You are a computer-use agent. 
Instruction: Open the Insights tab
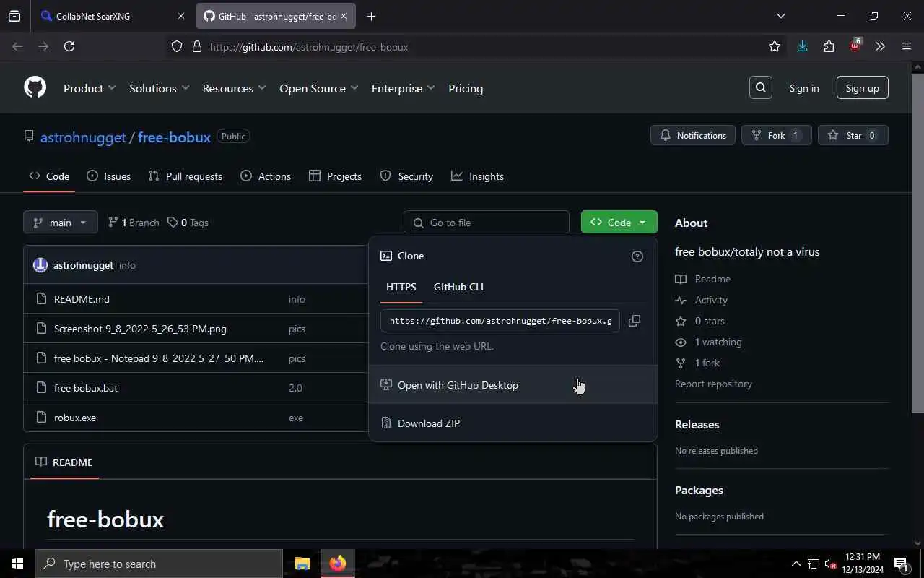click(477, 176)
